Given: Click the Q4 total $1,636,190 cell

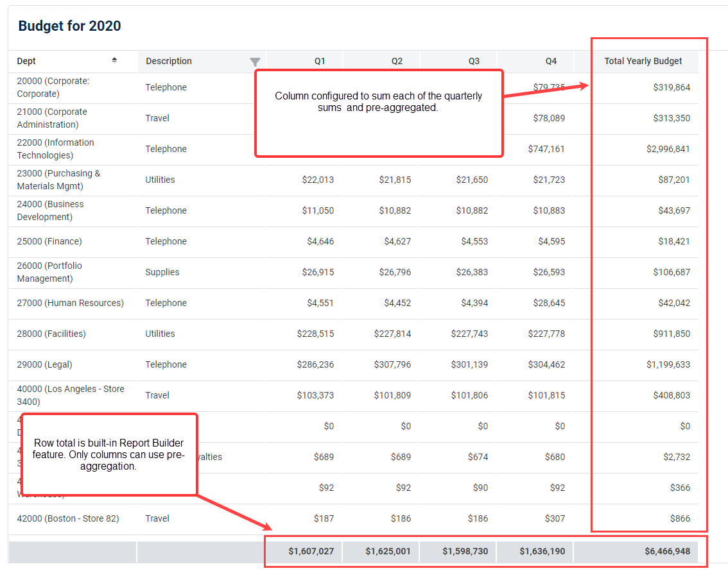Looking at the screenshot, I should pos(542,551).
